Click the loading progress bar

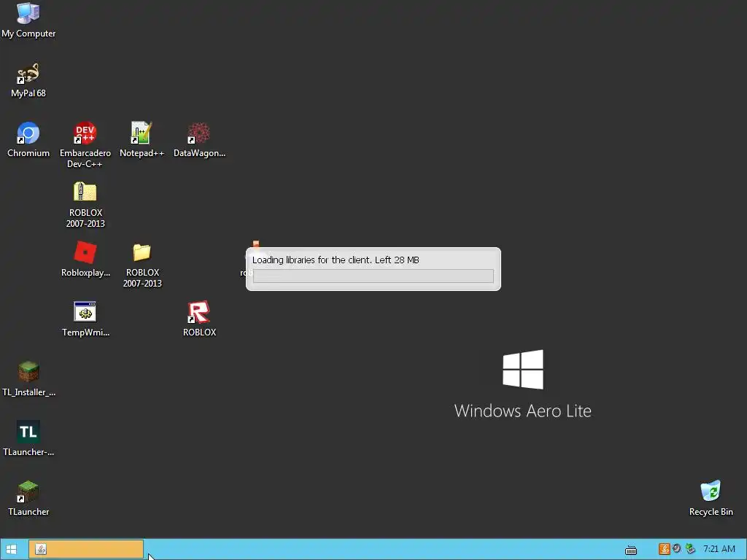[373, 276]
